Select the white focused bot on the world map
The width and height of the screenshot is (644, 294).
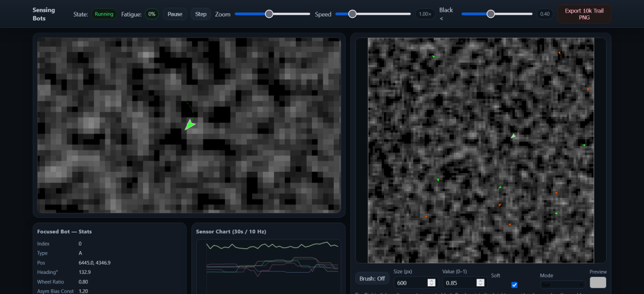513,136
